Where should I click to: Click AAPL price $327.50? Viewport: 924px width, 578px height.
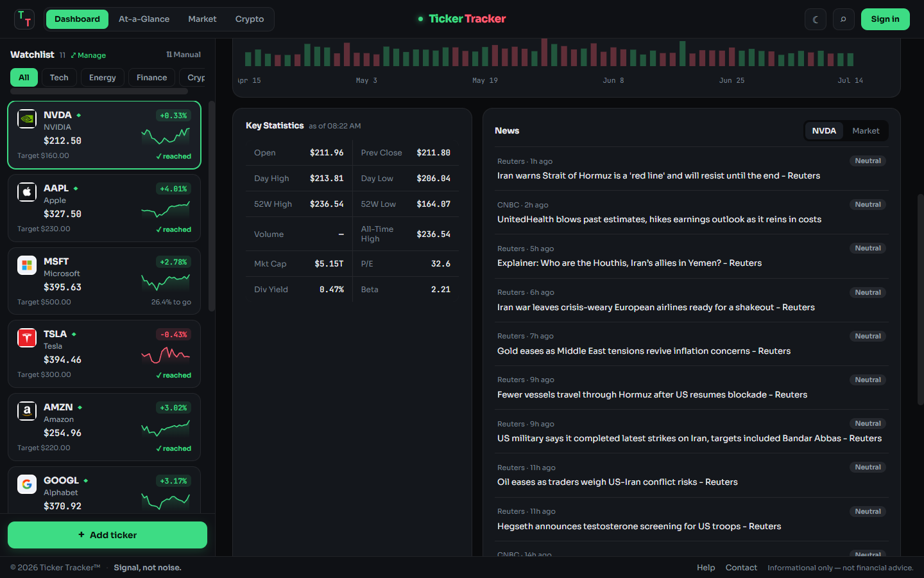[x=62, y=214]
